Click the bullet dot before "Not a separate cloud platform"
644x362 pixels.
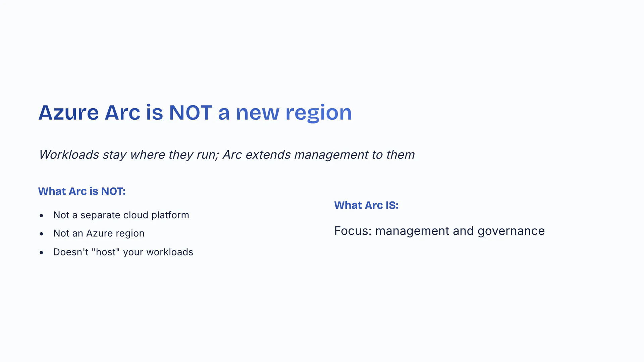pos(41,216)
